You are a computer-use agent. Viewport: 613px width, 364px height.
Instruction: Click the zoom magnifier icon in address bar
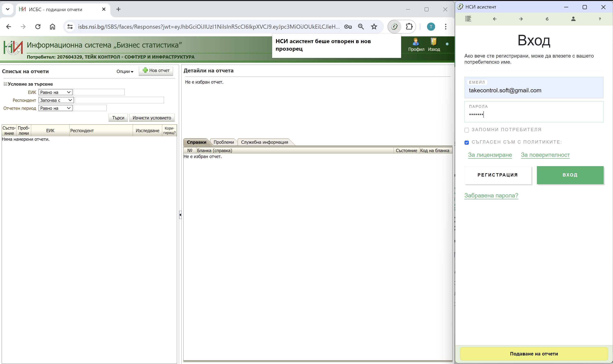pyautogui.click(x=361, y=26)
